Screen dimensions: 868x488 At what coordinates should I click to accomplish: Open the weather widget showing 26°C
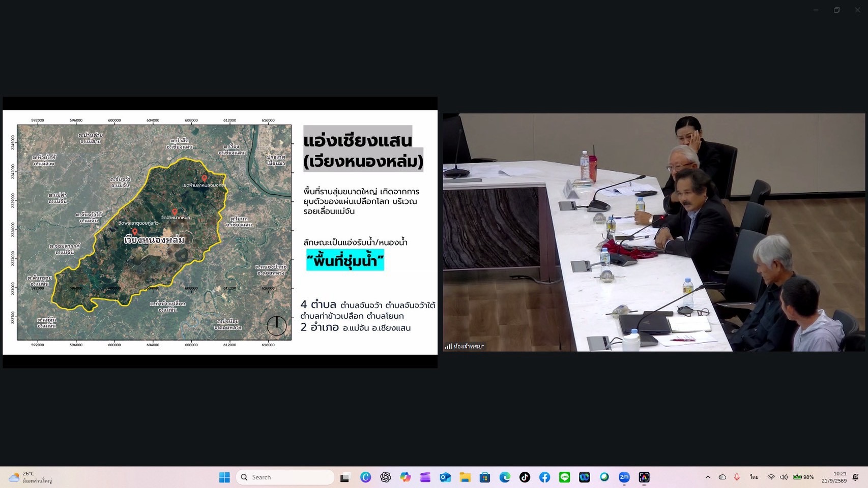31,477
